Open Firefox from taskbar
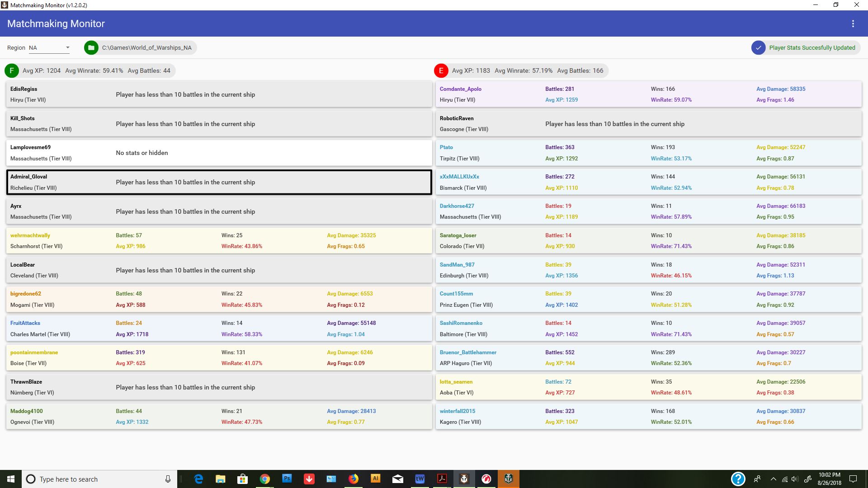Viewport: 868px width, 488px height. [353, 479]
